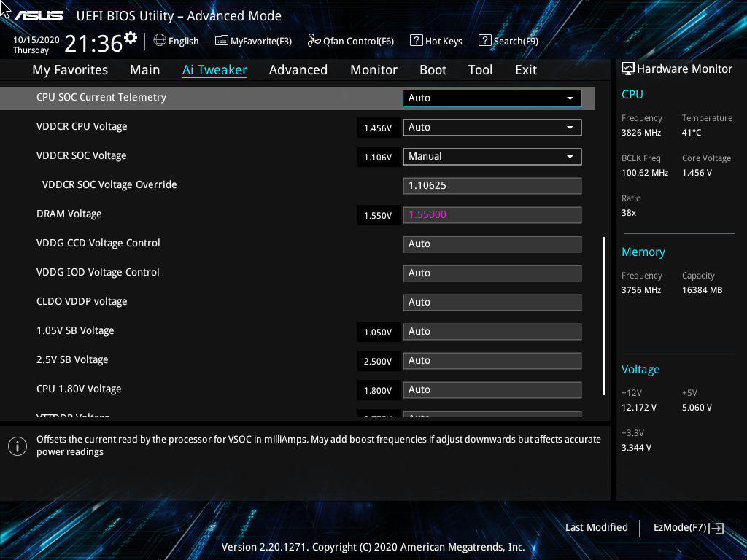Click the 10/15/2020 date

click(x=36, y=40)
